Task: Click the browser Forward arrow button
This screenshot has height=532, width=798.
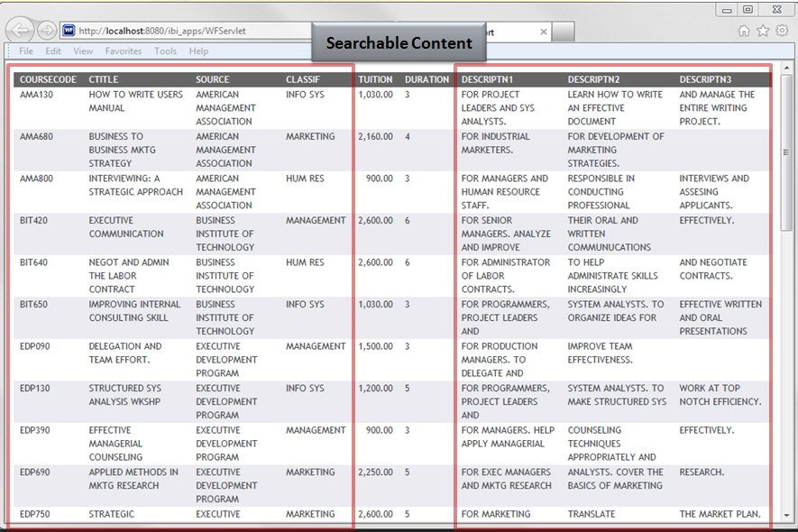Action: 46,31
